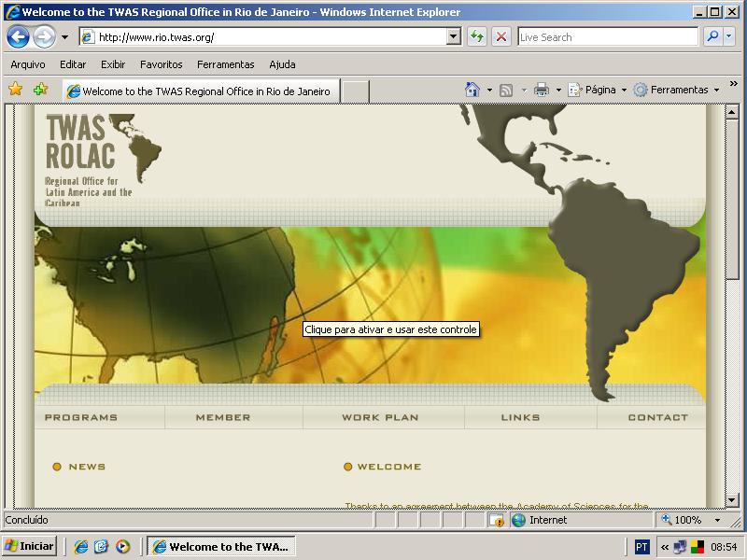The height and width of the screenshot is (560, 747).
Task: Open the LINKS navigation link
Action: click(x=520, y=417)
